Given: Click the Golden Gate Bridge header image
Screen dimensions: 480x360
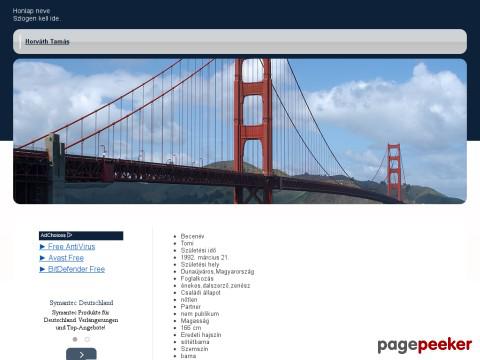Looking at the screenshot, I should pyautogui.click(x=240, y=131).
